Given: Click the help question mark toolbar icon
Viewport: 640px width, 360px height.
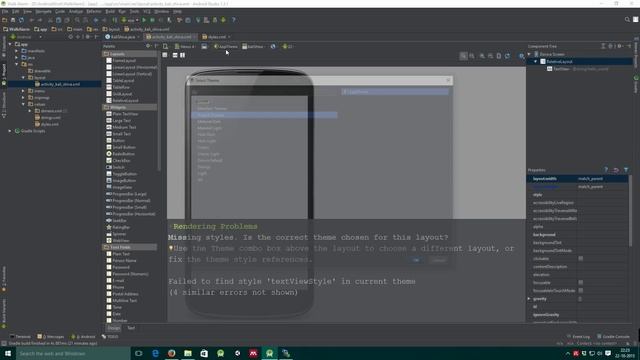Looking at the screenshot, I should (233, 20).
